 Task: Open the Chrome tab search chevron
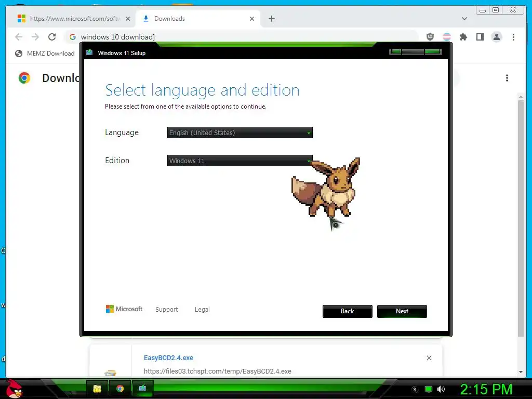pos(464,19)
